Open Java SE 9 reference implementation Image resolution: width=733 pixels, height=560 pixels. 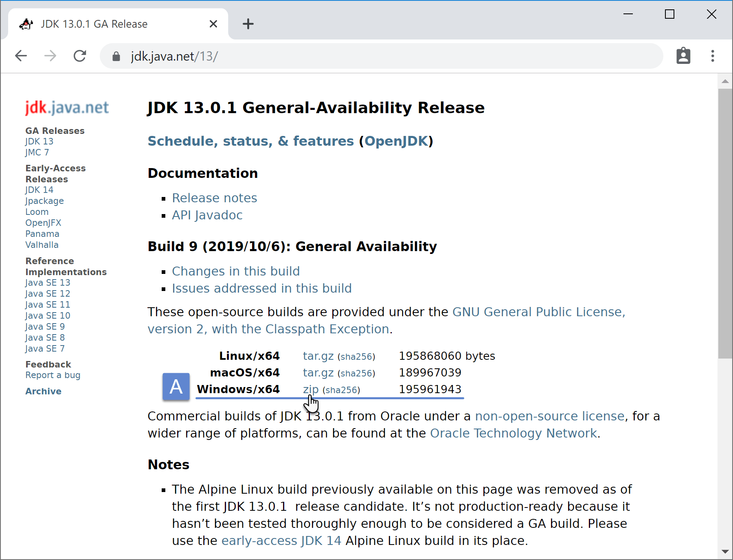pyautogui.click(x=45, y=326)
